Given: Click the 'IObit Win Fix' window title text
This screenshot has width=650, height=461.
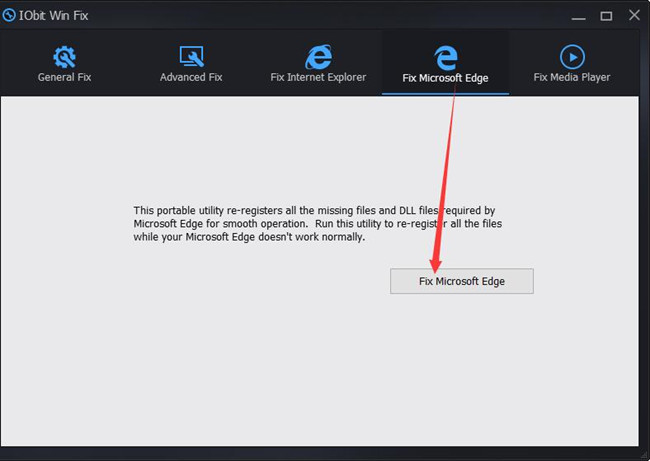Looking at the screenshot, I should point(53,16).
